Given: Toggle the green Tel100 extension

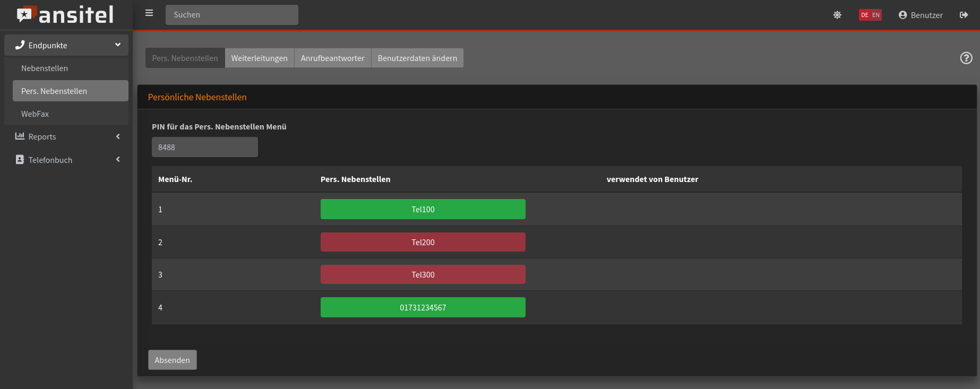Looking at the screenshot, I should 423,209.
